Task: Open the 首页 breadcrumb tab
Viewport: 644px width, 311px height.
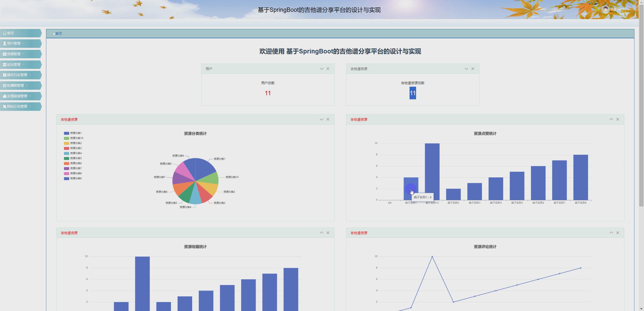Action: click(59, 33)
